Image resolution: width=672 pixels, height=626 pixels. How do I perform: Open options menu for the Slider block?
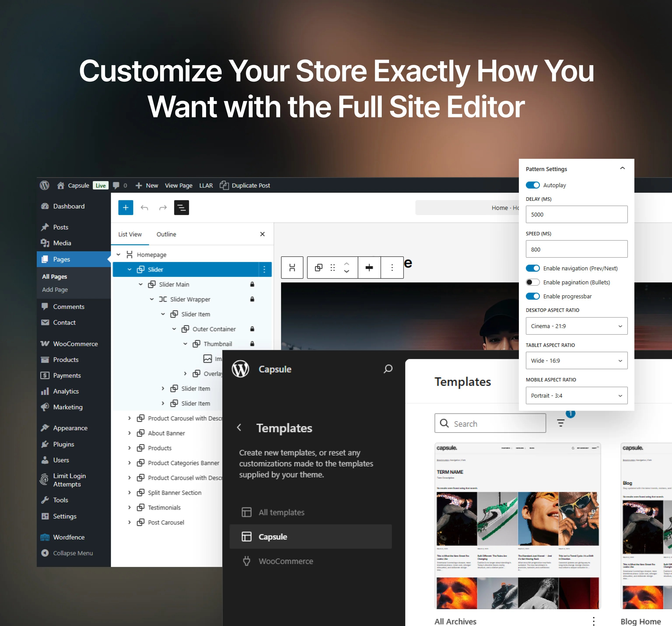click(264, 269)
